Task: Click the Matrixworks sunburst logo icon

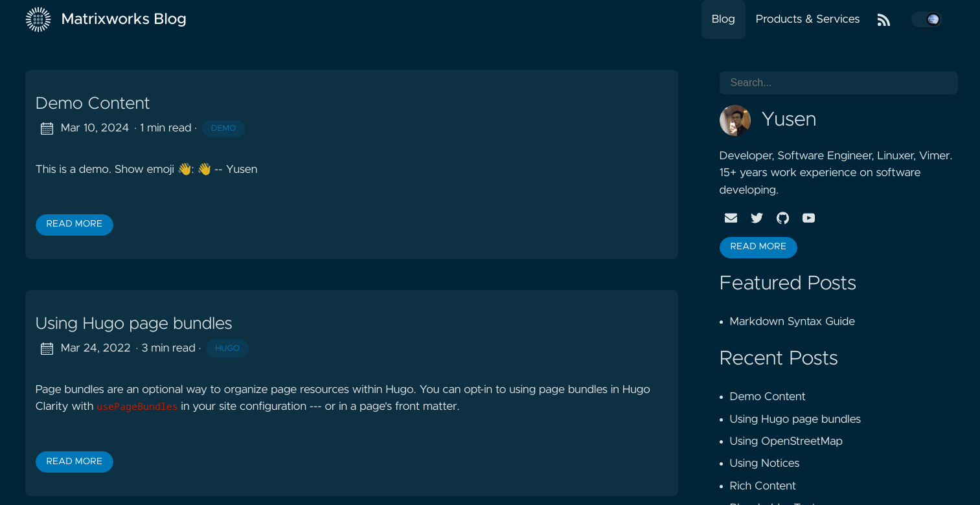Action: pyautogui.click(x=38, y=19)
